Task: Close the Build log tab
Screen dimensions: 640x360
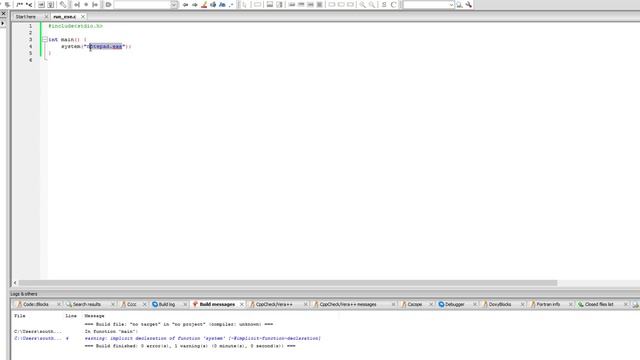Action: [x=185, y=304]
